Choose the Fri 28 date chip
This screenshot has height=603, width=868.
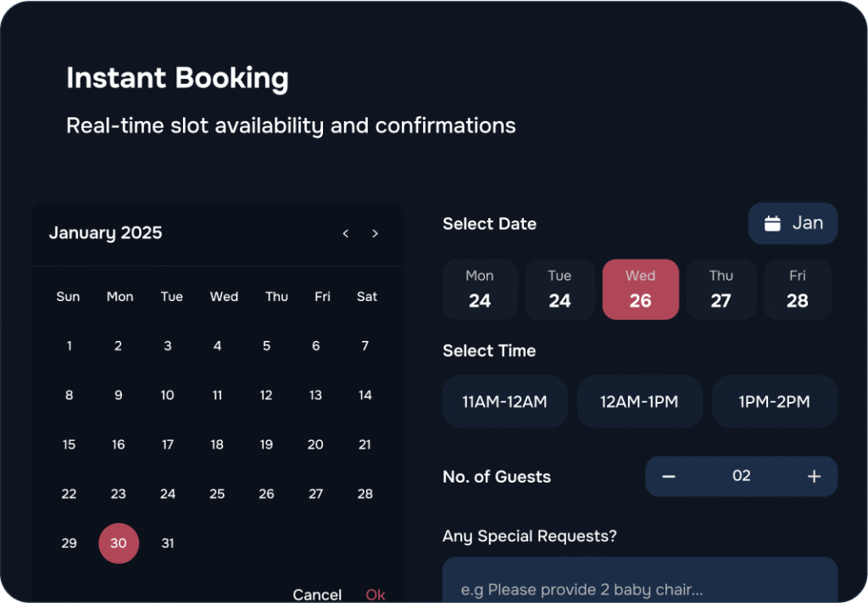797,289
